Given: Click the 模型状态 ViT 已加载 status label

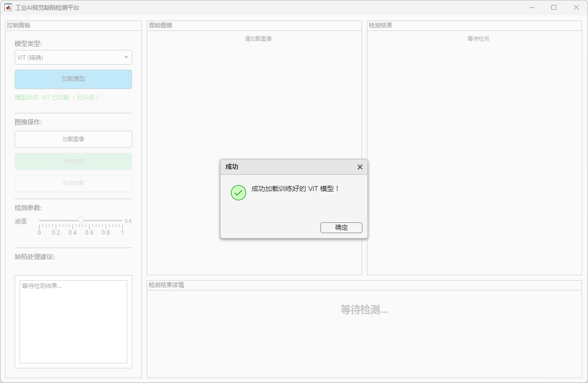Looking at the screenshot, I should (x=57, y=97).
